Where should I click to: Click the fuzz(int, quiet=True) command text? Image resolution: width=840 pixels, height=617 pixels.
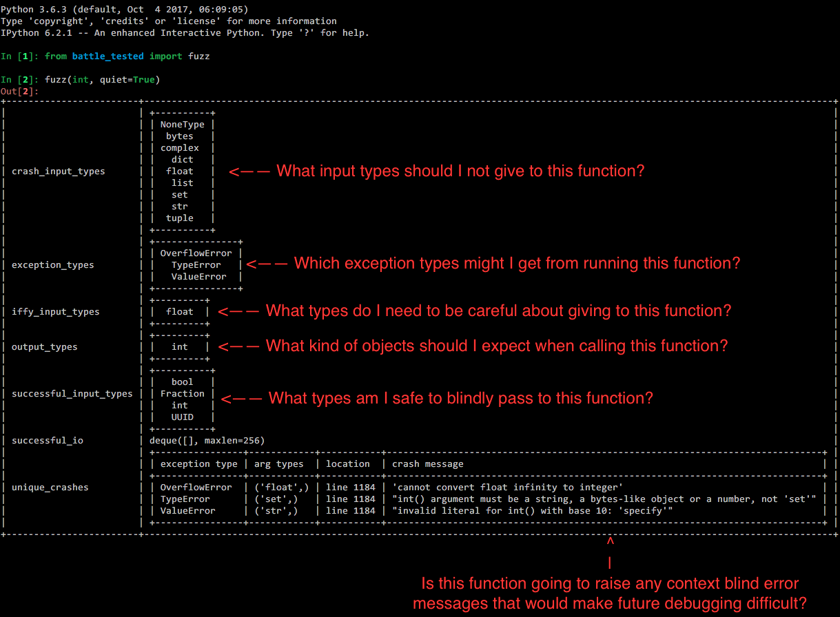tap(102, 80)
